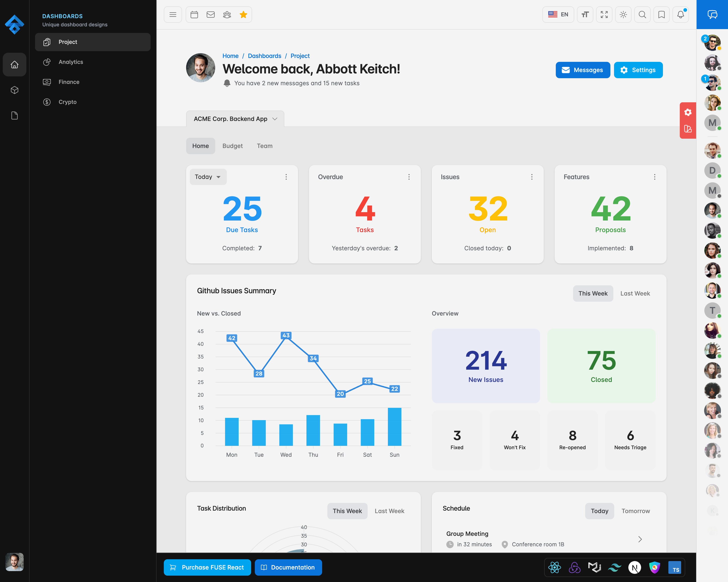Screen dimensions: 728x582
Task: Open Issues card more options menu
Action: (x=532, y=177)
